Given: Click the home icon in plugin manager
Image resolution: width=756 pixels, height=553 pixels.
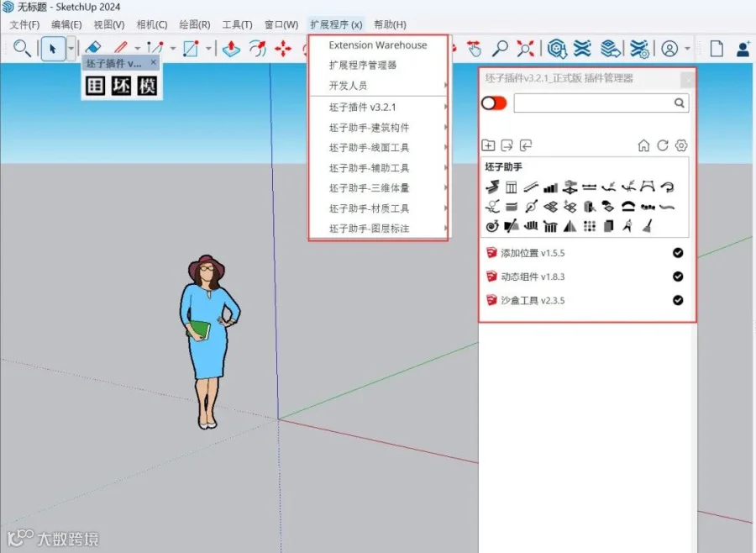Looking at the screenshot, I should coord(643,145).
